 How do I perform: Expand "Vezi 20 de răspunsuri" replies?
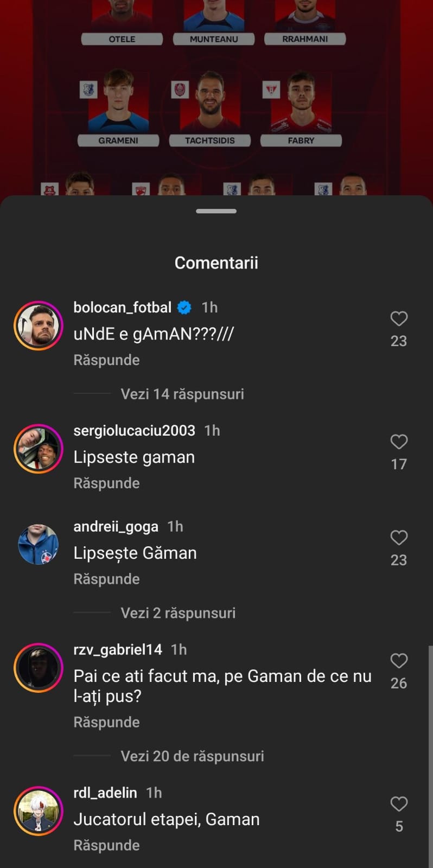click(192, 756)
